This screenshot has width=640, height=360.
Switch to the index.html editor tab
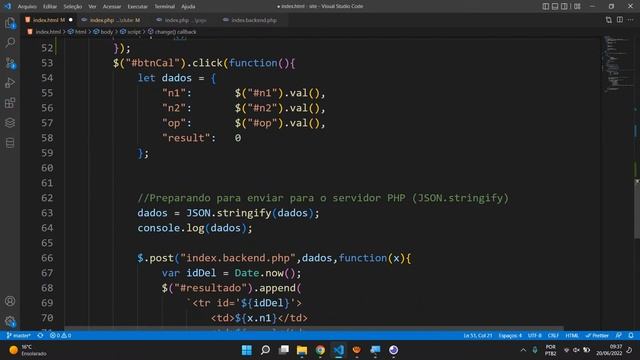(x=49, y=20)
